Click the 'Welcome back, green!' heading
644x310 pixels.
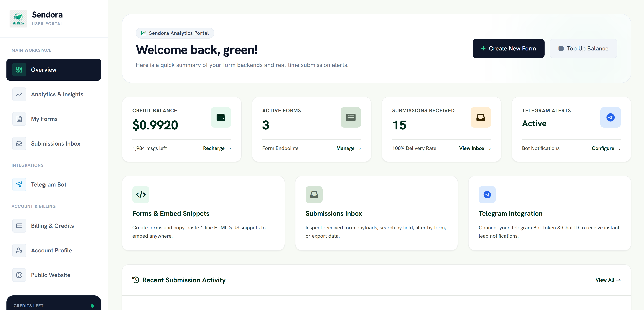click(197, 50)
